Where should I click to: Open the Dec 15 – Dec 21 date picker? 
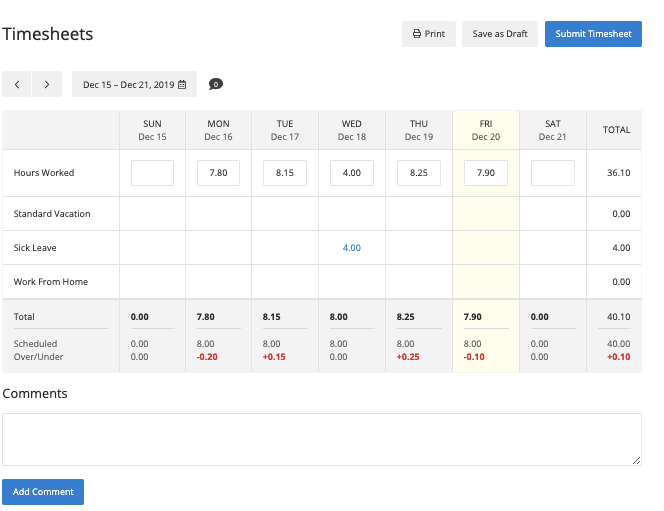point(134,85)
